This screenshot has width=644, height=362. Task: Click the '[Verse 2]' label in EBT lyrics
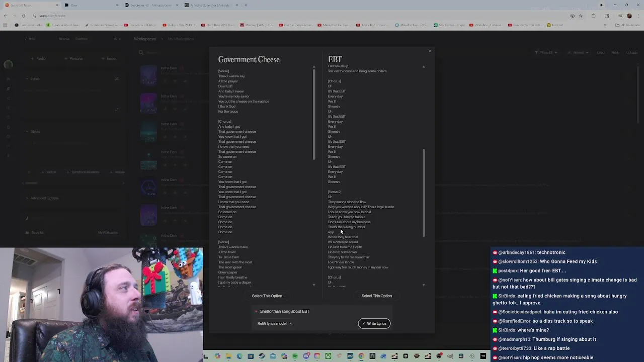(335, 192)
